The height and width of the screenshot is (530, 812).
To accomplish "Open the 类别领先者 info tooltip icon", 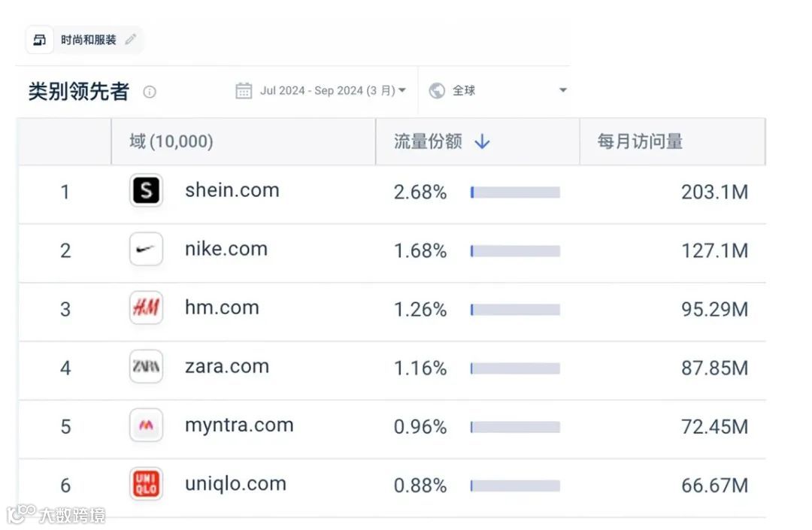I will 150,92.
